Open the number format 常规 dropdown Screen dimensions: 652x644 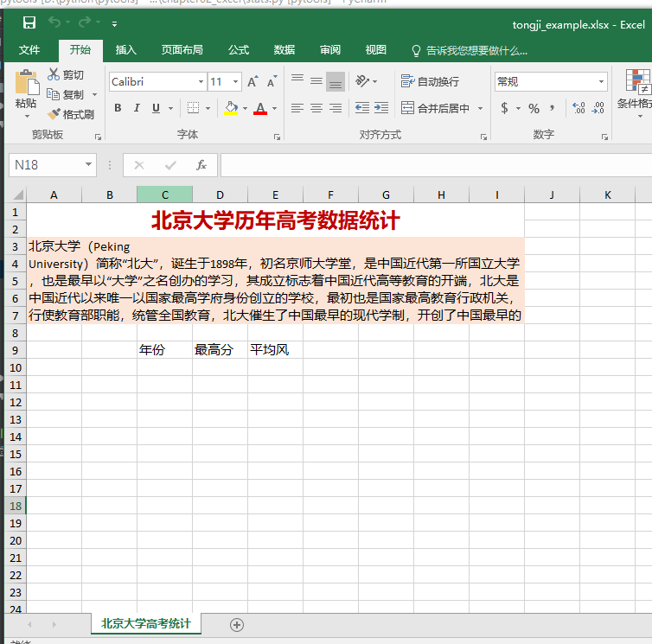[601, 81]
